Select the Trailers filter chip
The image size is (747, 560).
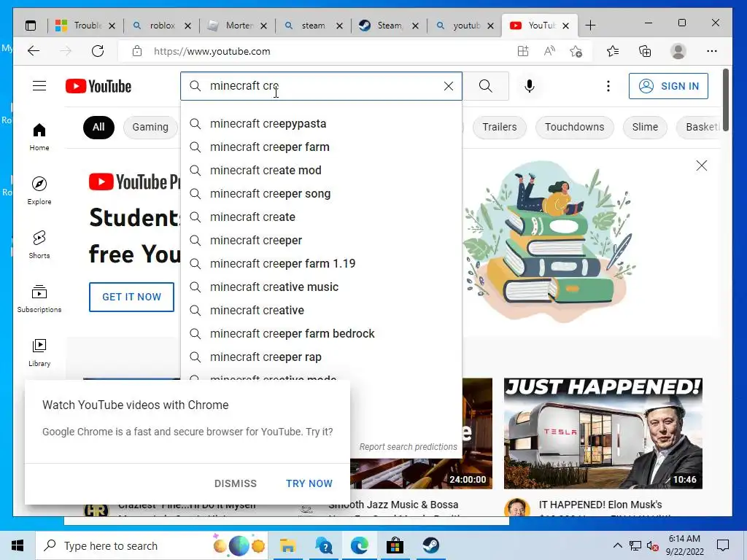click(499, 127)
